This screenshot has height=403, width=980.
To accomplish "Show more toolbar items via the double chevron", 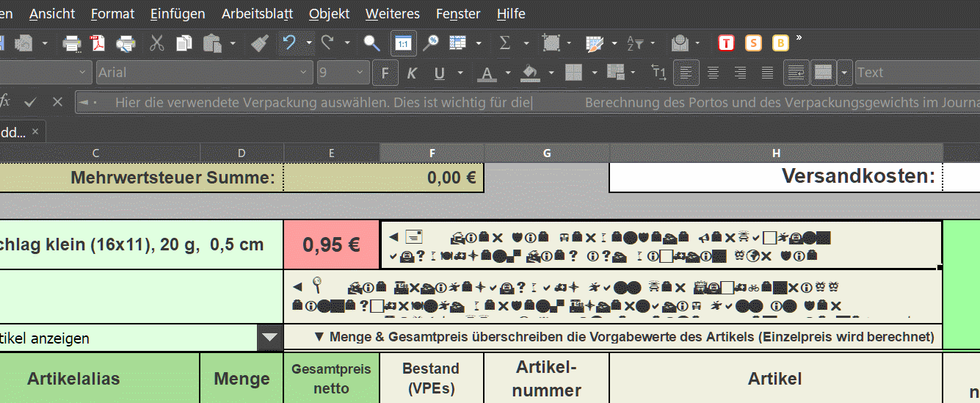I will click(799, 37).
